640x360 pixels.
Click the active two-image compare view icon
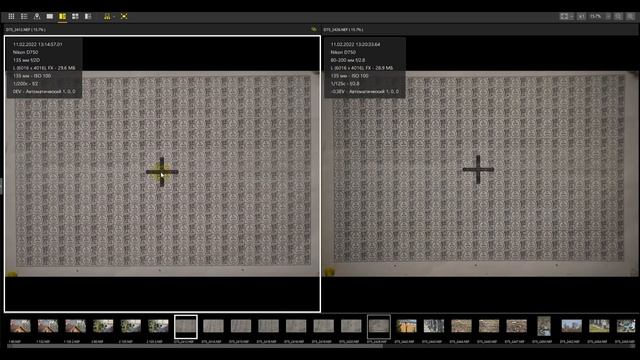62,16
